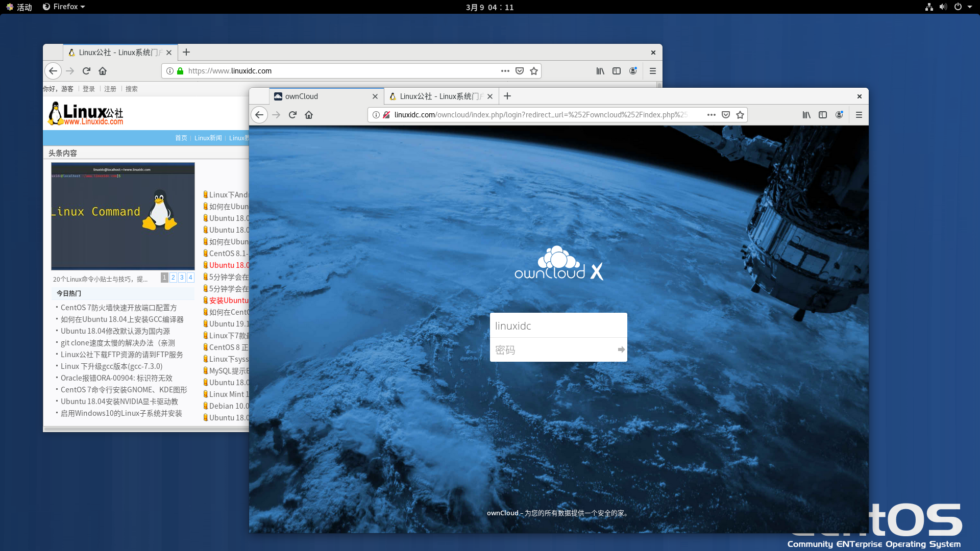Open Ubuntu 18.04修改默认源为国内源 article
980x551 pixels.
click(115, 331)
